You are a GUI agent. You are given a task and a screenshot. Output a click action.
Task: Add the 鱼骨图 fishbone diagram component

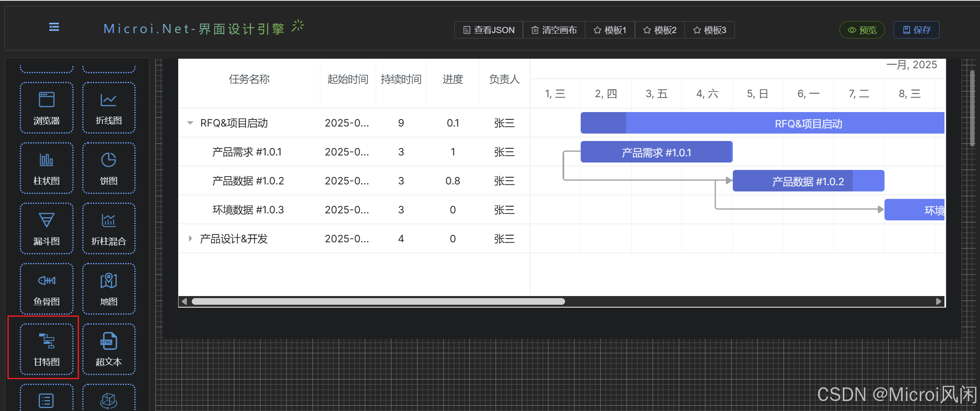47,289
